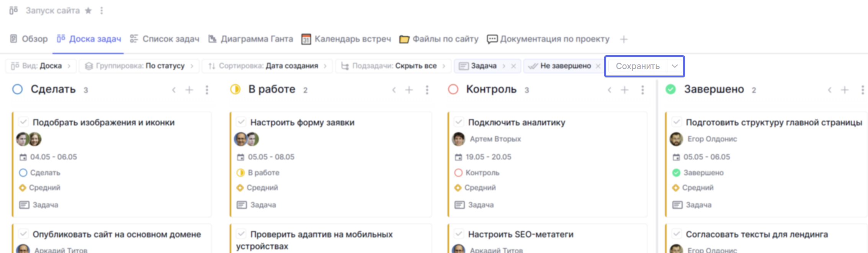The height and width of the screenshot is (253, 868).
Task: Switch to Диаграмма Ганта tab
Action: click(x=251, y=39)
